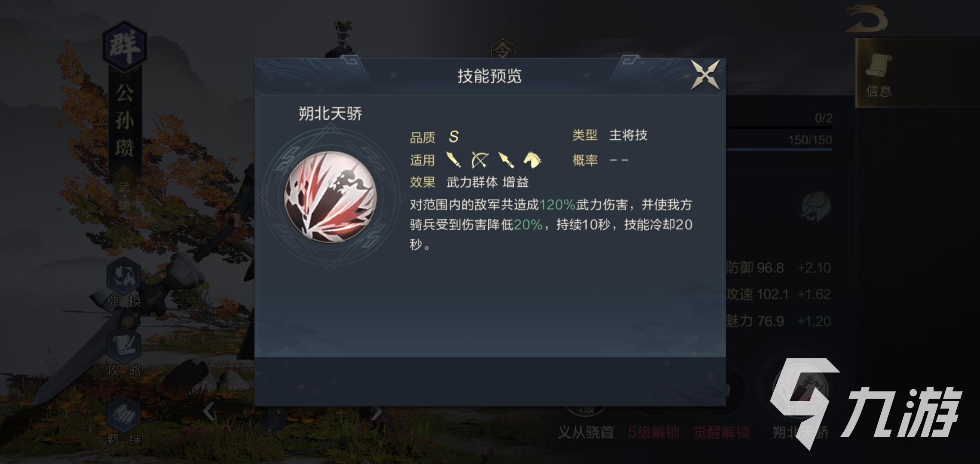Click the 技能预览 dialog title
980x464 pixels.
pyautogui.click(x=490, y=76)
